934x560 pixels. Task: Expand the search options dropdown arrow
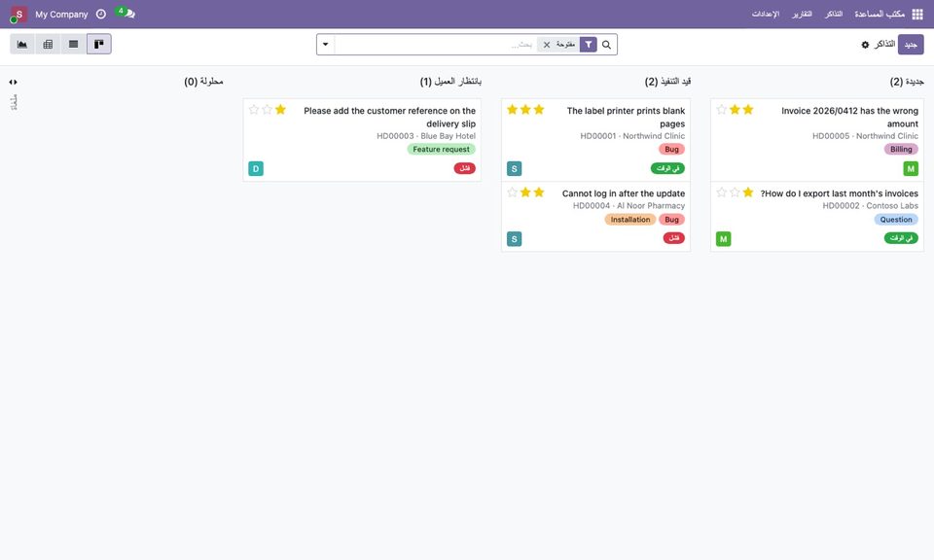(325, 45)
